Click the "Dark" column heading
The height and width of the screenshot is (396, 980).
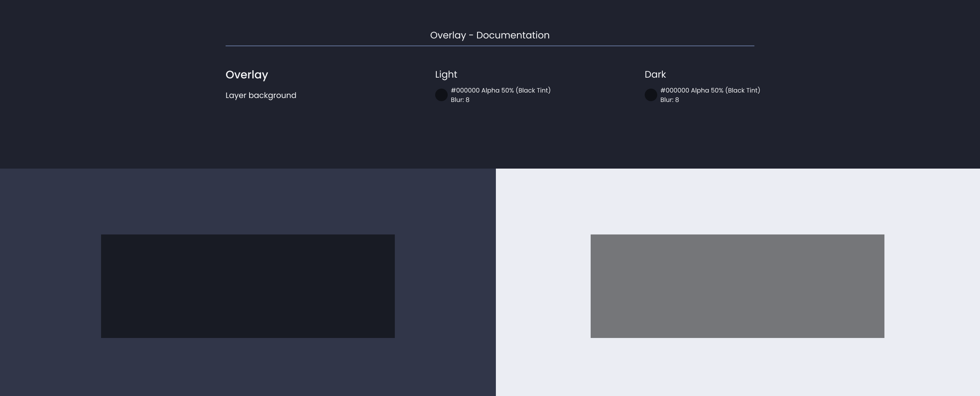pyautogui.click(x=655, y=74)
